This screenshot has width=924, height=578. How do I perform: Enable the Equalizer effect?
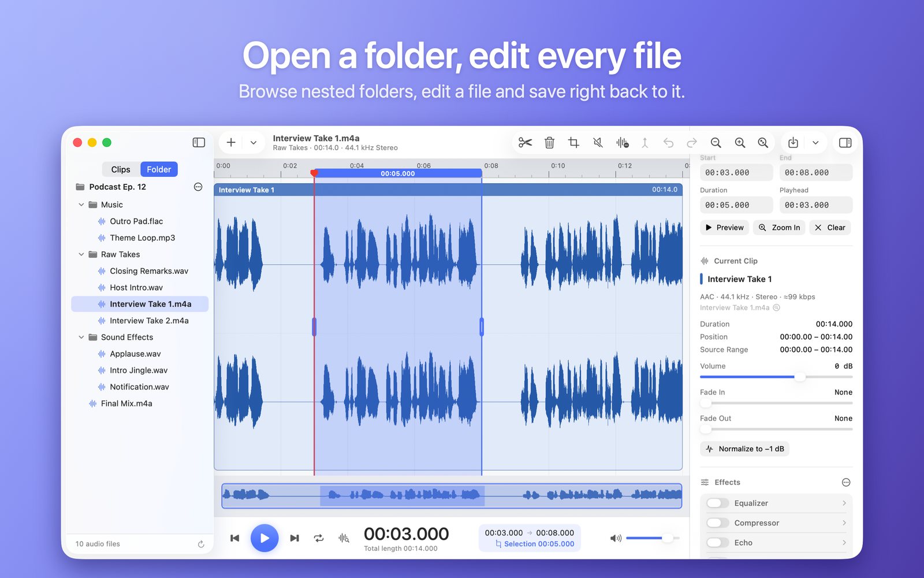tap(717, 503)
